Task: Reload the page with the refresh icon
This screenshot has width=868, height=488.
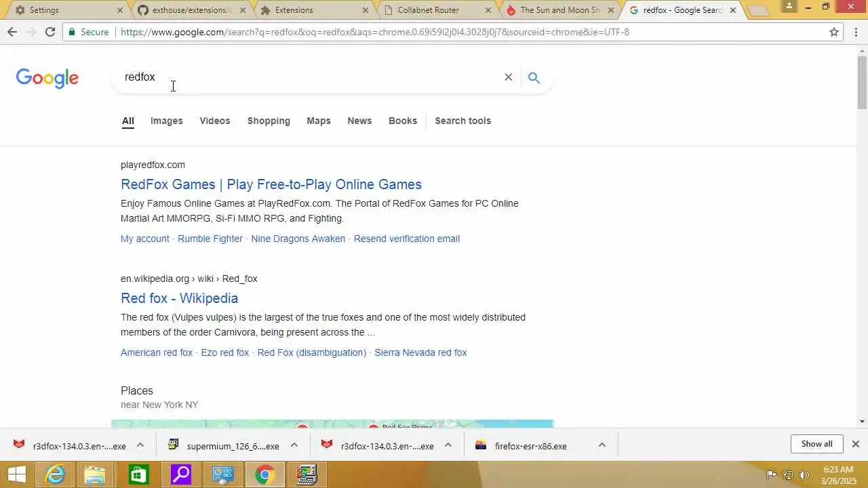Action: (50, 32)
